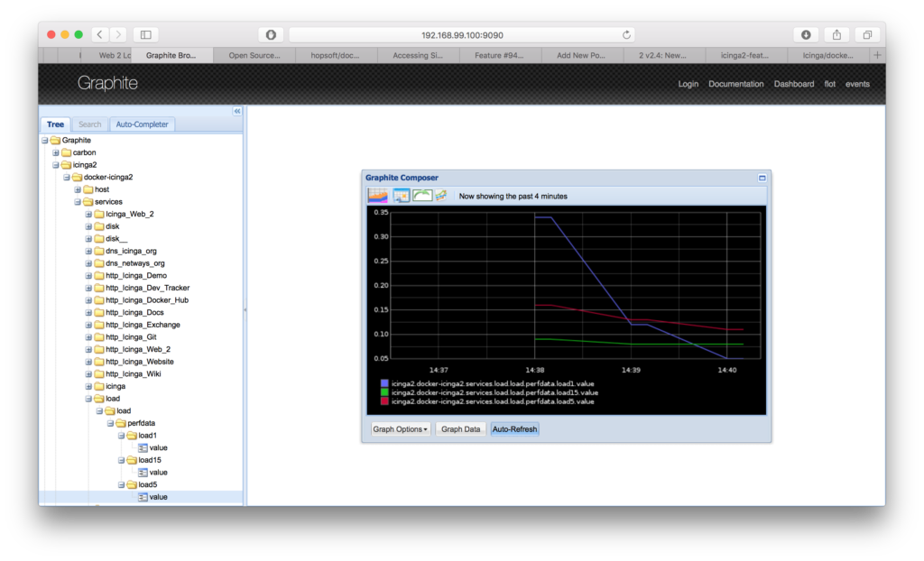Viewport: 924px width, 561px height.
Task: Click the Login link
Action: (x=688, y=84)
